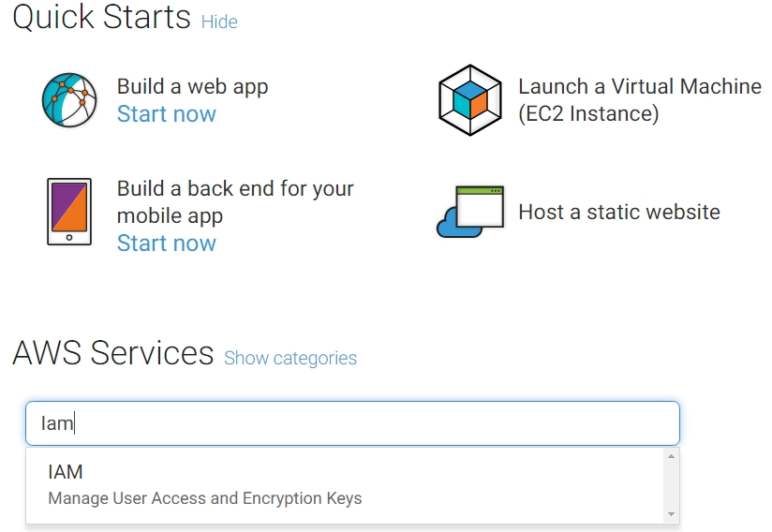This screenshot has height=532, width=772.
Task: Show categories for AWS Services
Action: [290, 358]
